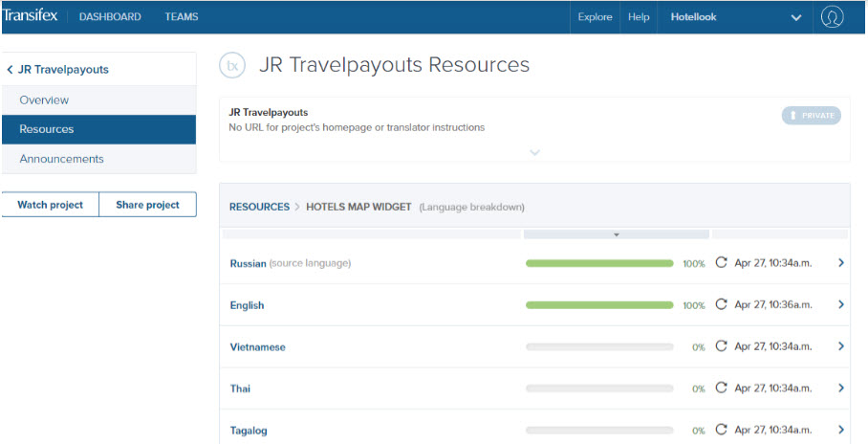Open the English row arrow

[x=841, y=304]
